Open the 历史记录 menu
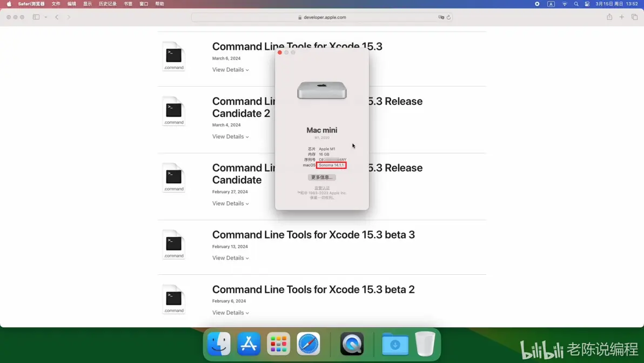 tap(108, 4)
